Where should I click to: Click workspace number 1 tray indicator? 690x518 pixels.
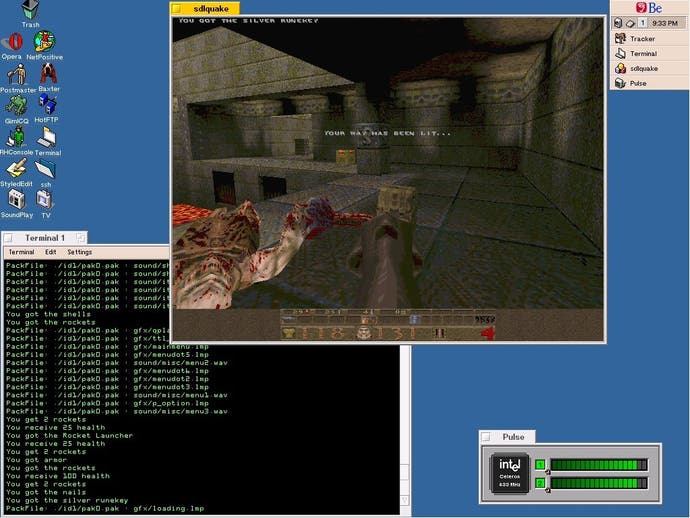pos(642,23)
